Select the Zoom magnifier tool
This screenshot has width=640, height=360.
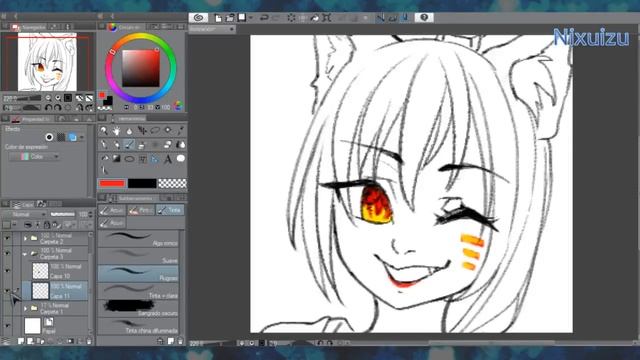pos(104,131)
